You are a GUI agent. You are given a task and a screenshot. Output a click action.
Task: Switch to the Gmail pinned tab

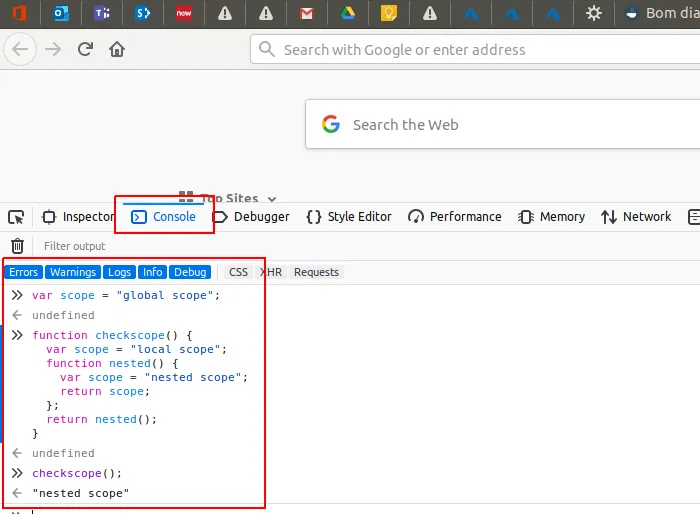[306, 13]
